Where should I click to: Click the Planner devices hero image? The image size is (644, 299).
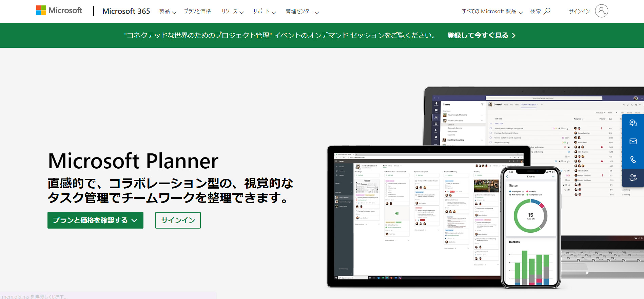pos(485,188)
